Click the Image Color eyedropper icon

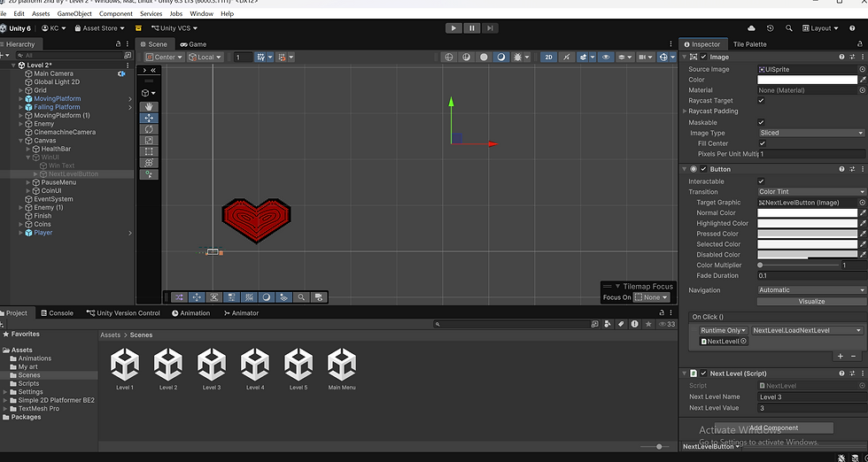(863, 80)
